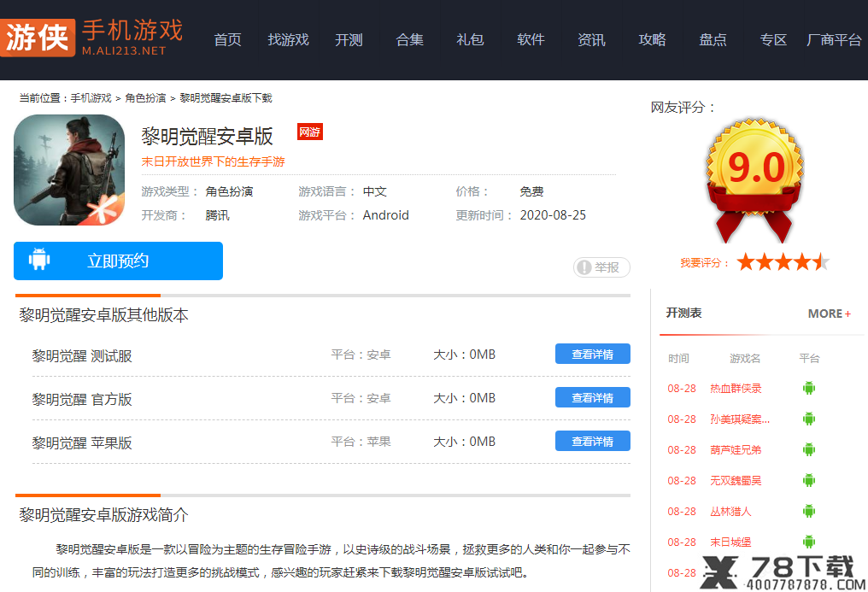The height and width of the screenshot is (592, 868).
Task: Open MORE+ in the 开测表 panel
Action: tap(830, 314)
